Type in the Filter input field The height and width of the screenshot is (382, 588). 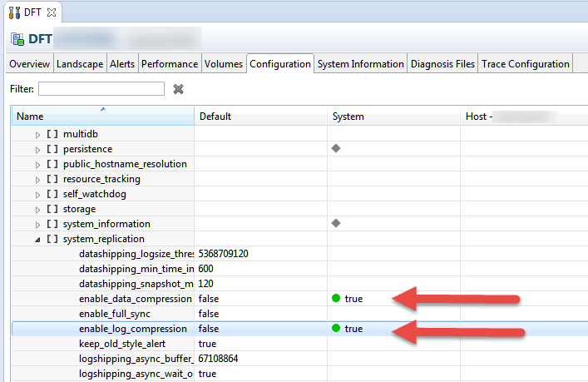coord(101,89)
